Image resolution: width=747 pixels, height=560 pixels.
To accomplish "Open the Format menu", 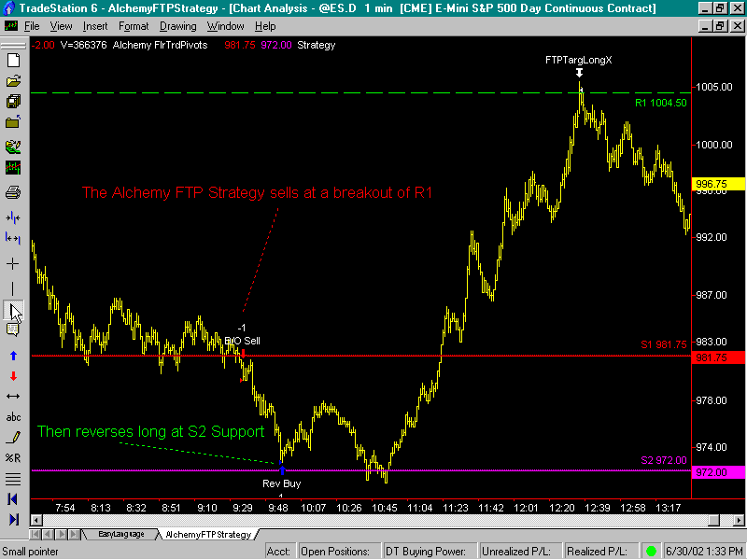I will [x=134, y=26].
